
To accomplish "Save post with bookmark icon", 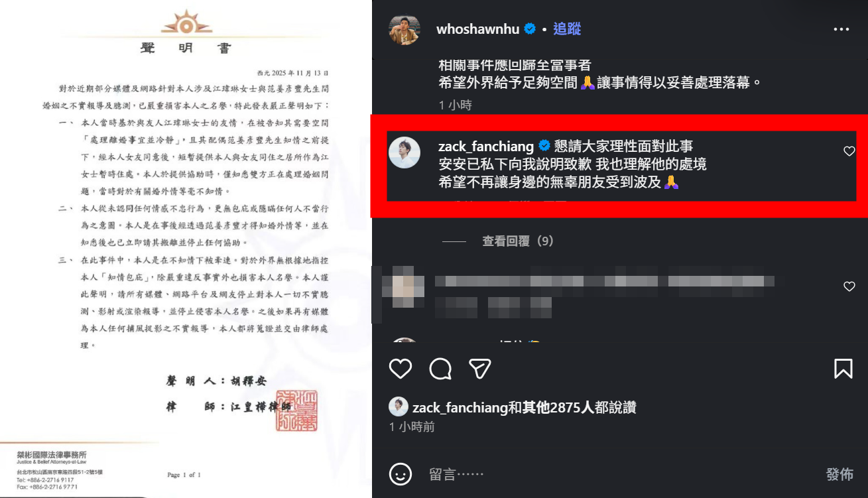I will click(843, 369).
